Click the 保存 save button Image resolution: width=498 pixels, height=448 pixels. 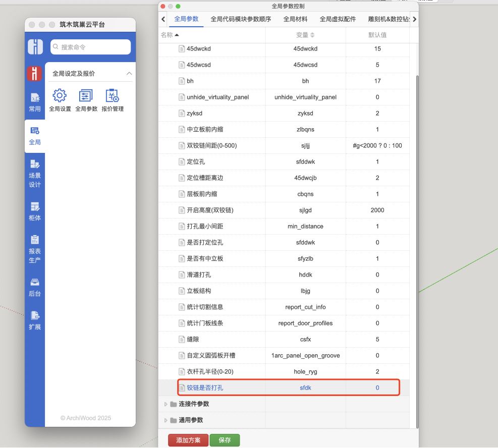tap(225, 440)
